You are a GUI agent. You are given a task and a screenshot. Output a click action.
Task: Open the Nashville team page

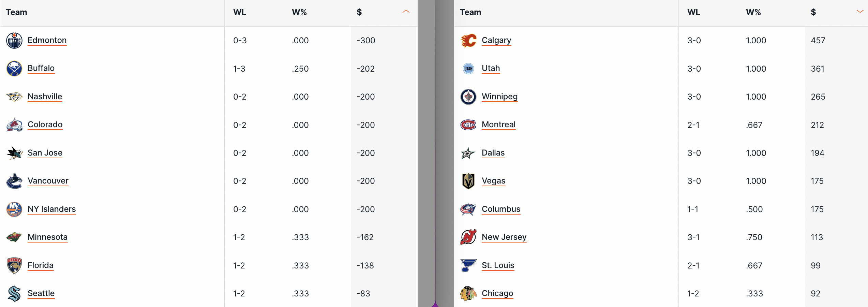[45, 97]
